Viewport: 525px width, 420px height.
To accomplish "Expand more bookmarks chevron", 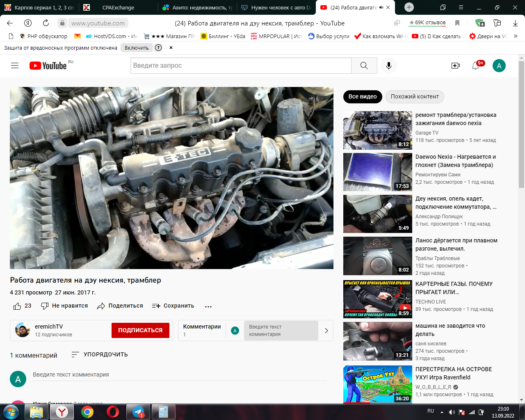I will tap(516, 36).
